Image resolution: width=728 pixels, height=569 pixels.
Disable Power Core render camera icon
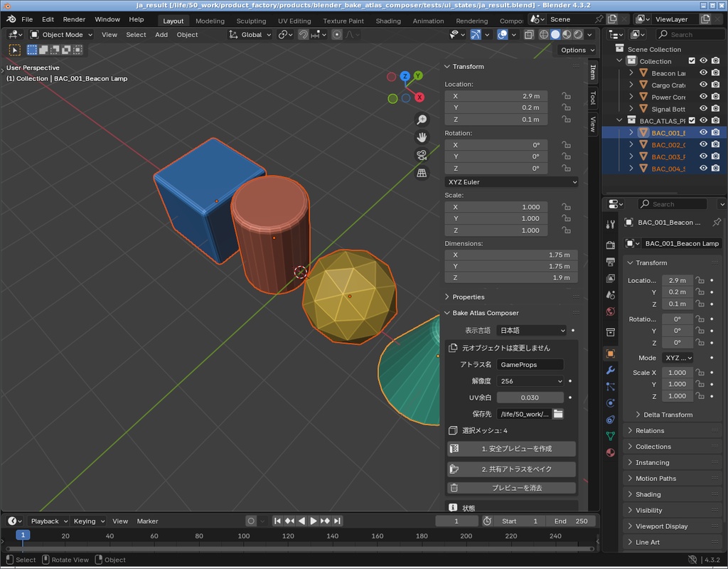click(716, 97)
